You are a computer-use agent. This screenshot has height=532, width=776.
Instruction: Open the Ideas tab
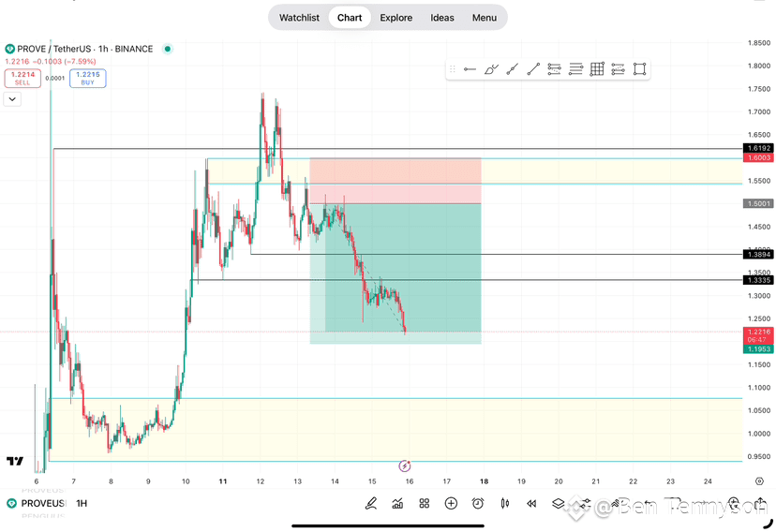pos(442,17)
